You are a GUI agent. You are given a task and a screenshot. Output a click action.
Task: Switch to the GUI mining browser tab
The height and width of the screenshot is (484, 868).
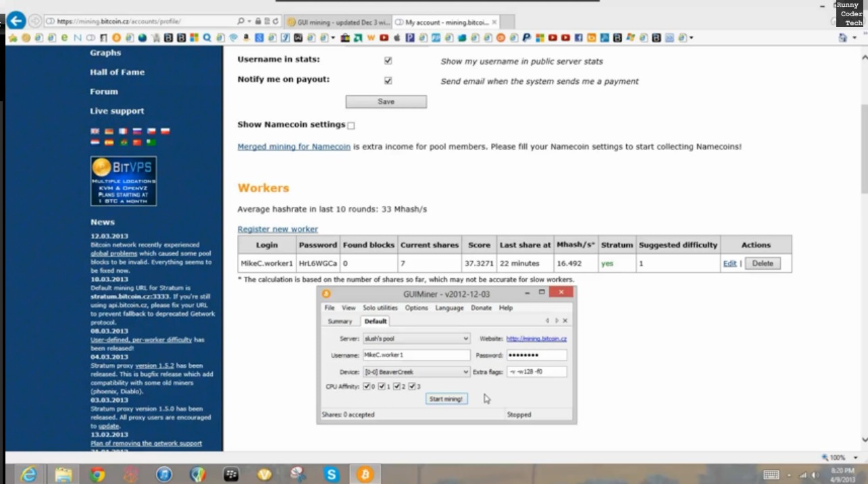pos(337,22)
